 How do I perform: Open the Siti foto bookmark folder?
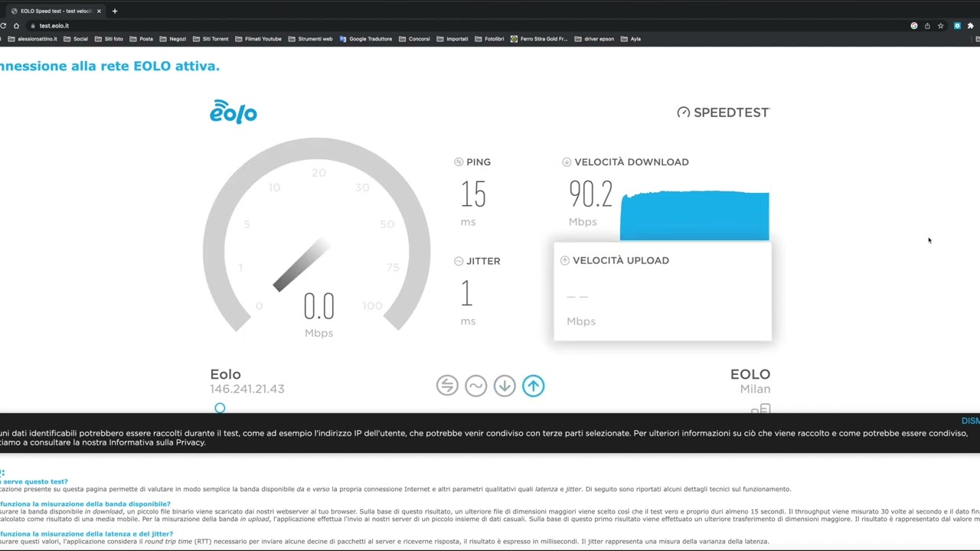tap(109, 39)
